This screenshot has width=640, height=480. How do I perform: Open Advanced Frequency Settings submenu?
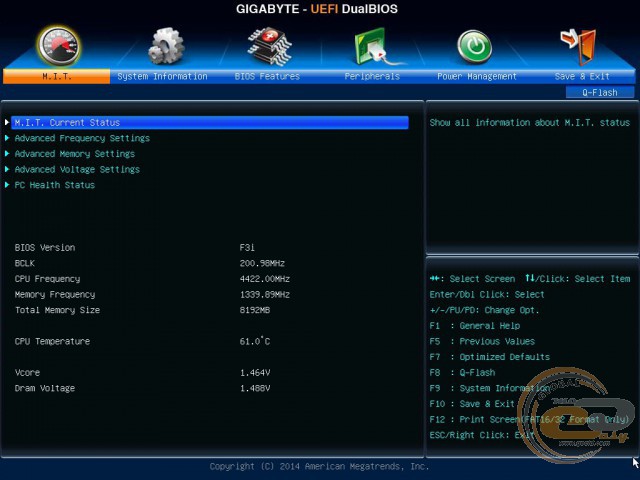(x=82, y=138)
